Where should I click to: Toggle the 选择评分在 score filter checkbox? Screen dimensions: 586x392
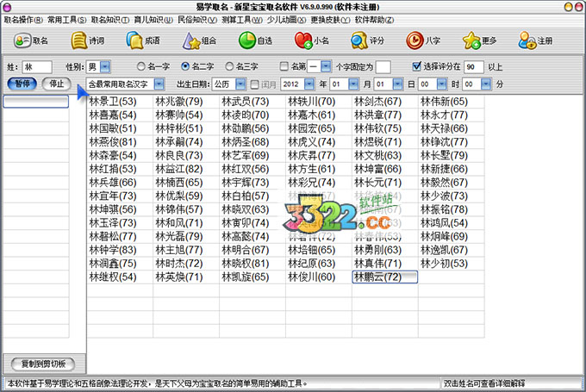point(417,66)
